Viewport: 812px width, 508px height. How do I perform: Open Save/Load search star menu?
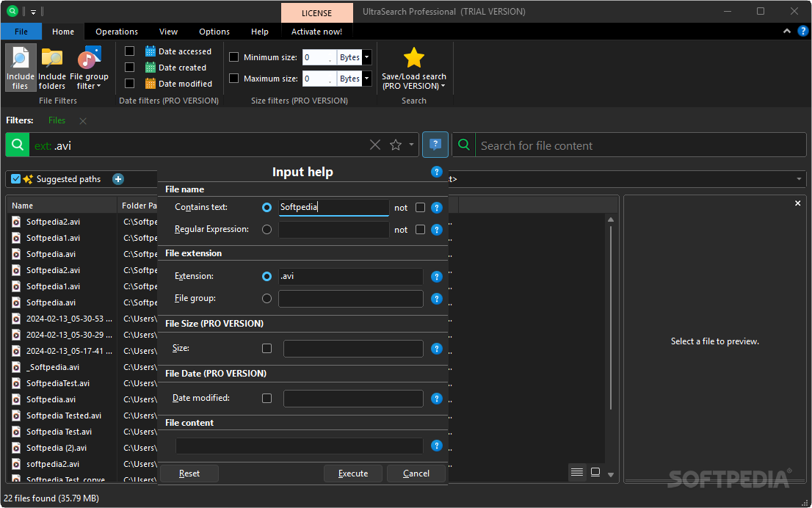pos(414,68)
